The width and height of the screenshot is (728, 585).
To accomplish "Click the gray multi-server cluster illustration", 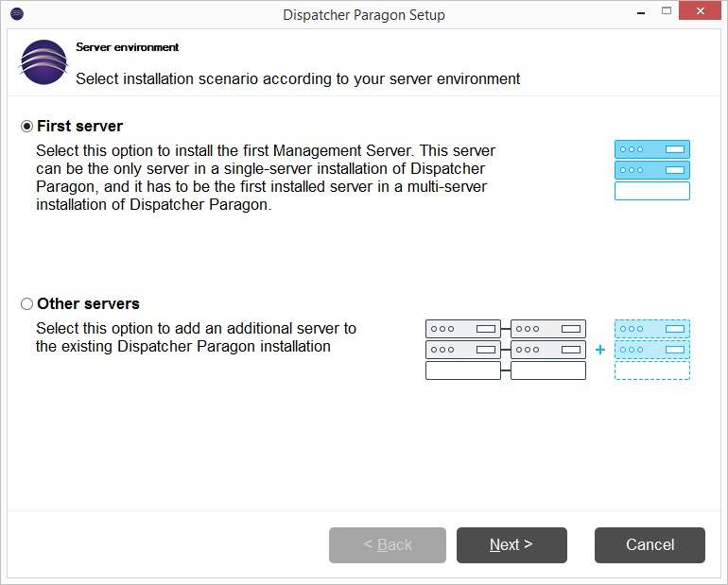I will tap(506, 350).
